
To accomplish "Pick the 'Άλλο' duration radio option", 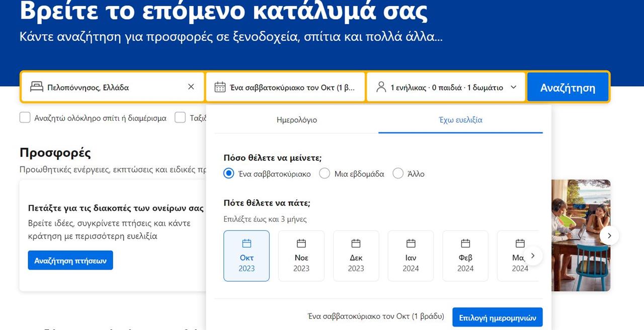I will tap(398, 174).
